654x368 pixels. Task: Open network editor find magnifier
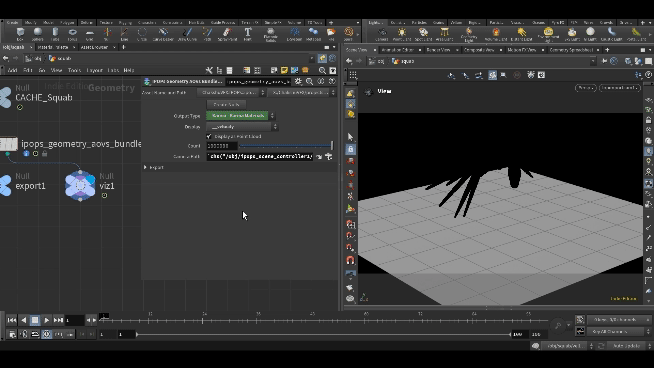click(322, 71)
